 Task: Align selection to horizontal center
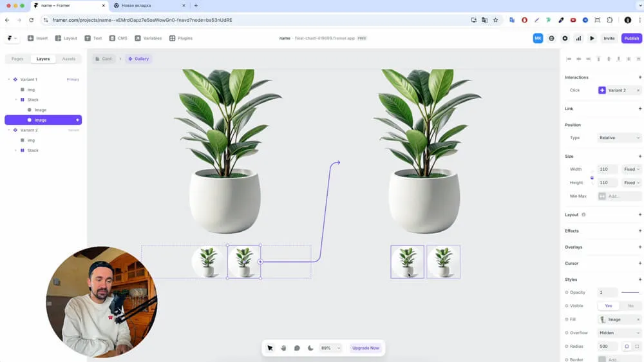(x=579, y=59)
